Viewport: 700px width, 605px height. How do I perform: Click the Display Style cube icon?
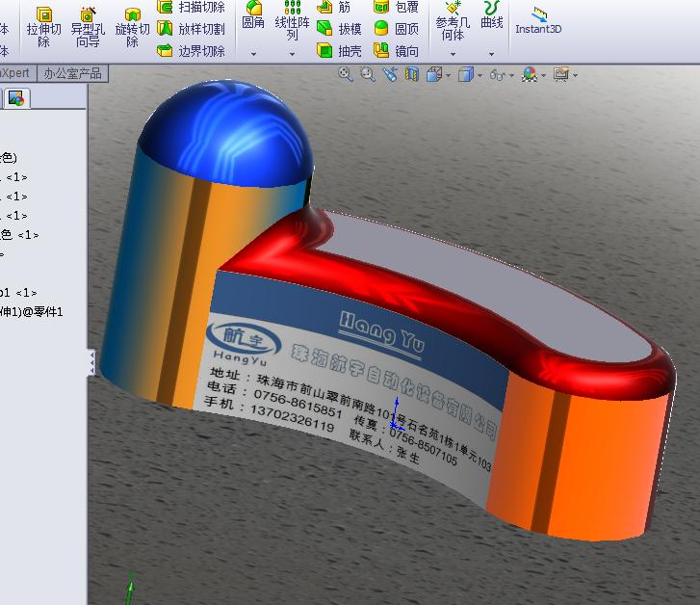pos(466,74)
